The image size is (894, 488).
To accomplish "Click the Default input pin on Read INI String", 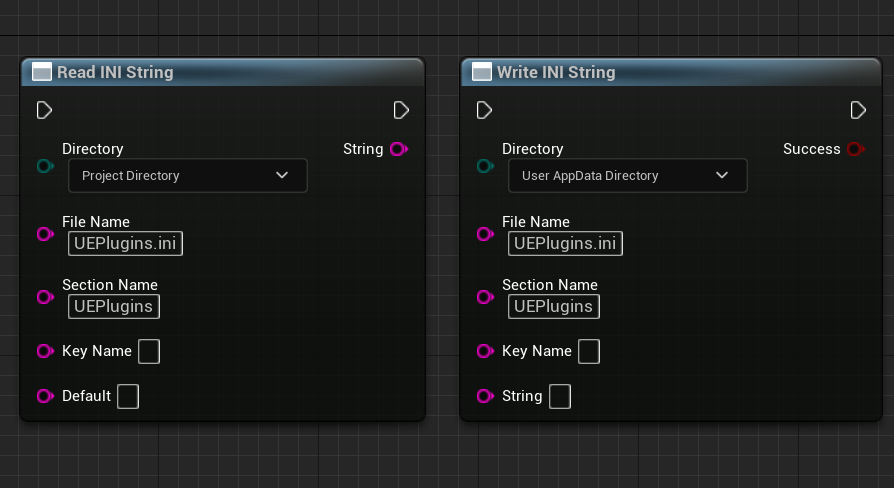I will 45,396.
